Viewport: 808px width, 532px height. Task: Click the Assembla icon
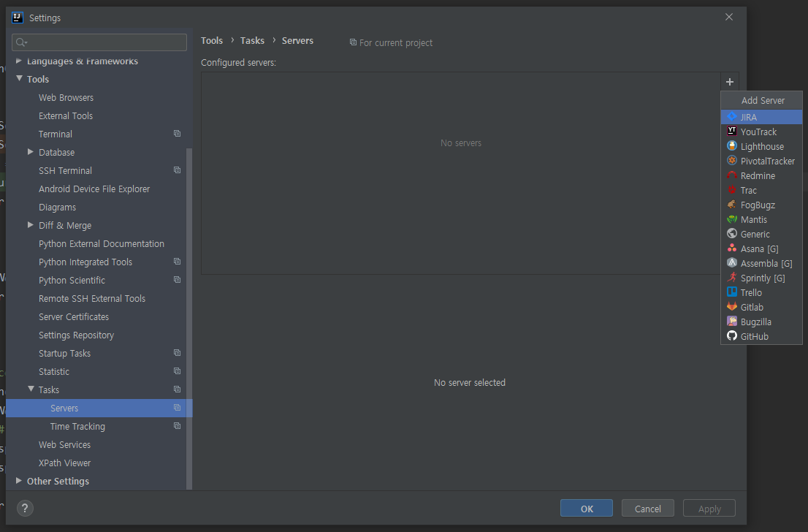(x=732, y=263)
